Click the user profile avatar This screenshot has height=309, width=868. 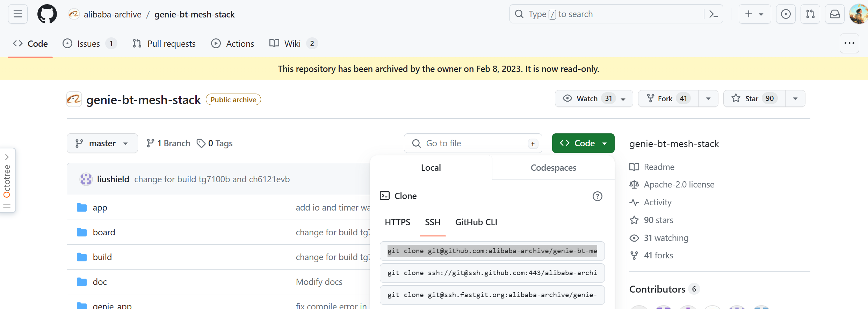click(x=858, y=14)
